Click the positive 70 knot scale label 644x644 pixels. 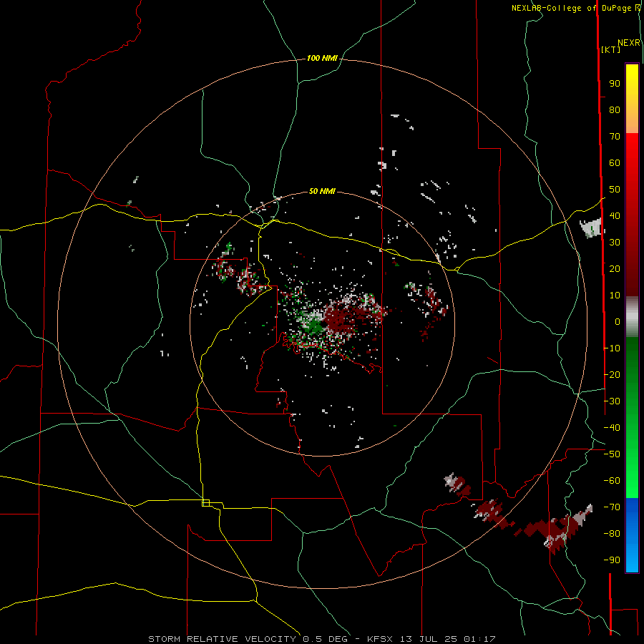[x=615, y=137]
